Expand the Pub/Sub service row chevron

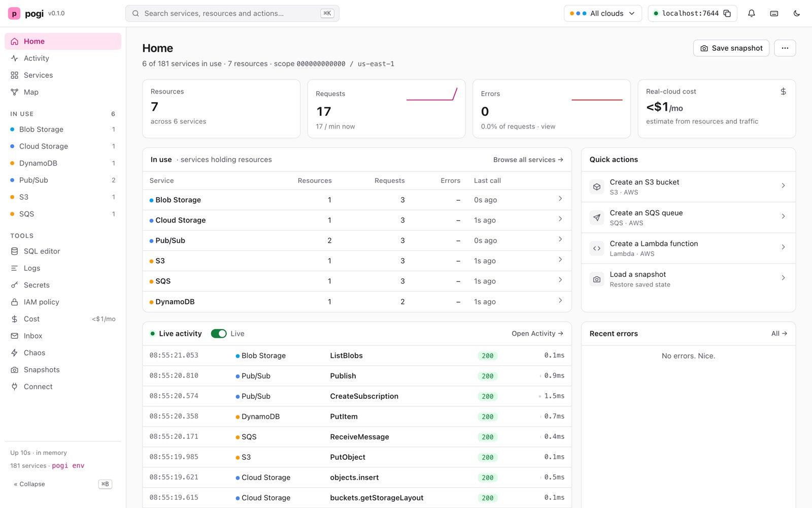point(560,239)
